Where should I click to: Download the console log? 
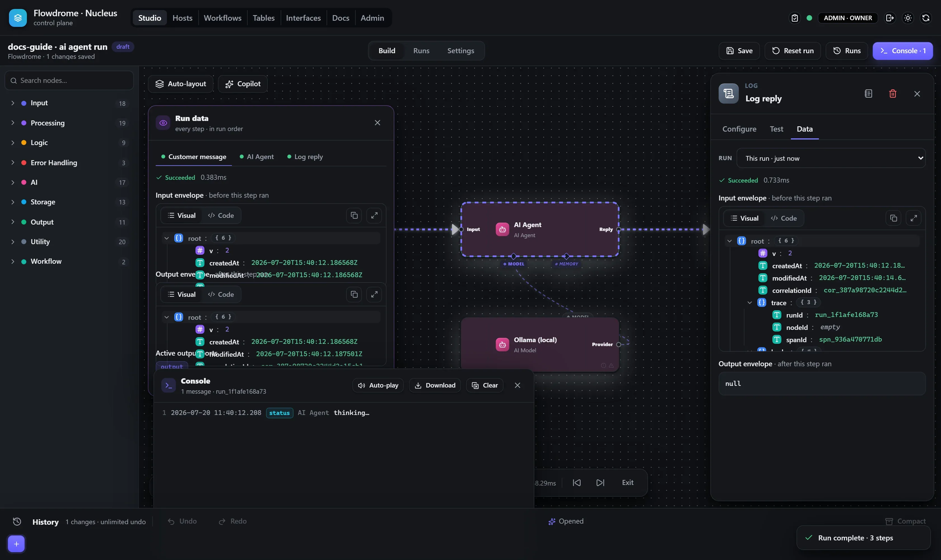click(435, 385)
